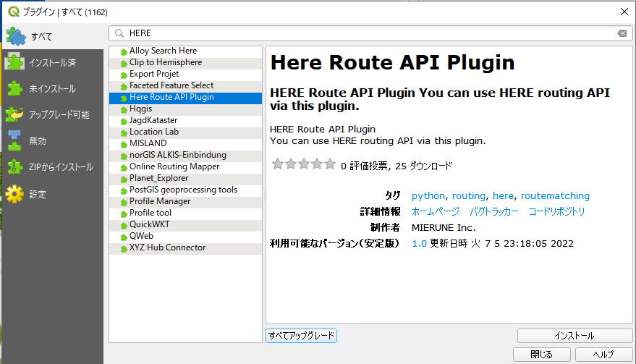Select the Faceted Feature Select plugin
This screenshot has width=636, height=364.
pyautogui.click(x=185, y=85)
